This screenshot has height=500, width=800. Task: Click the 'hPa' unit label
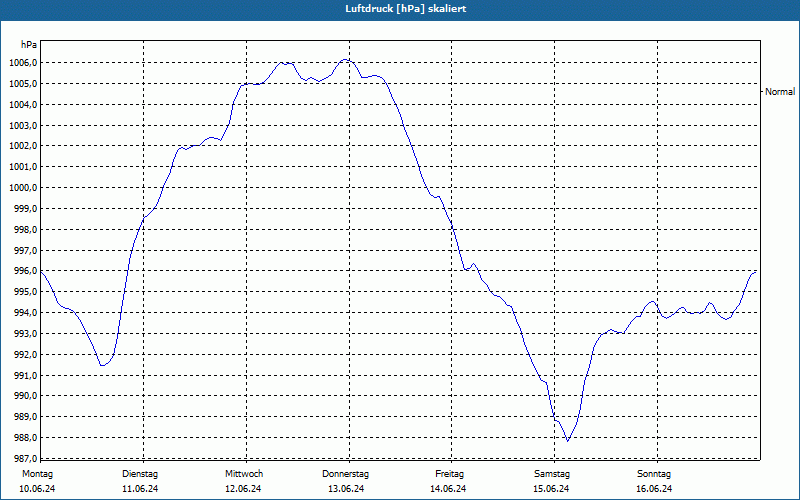pyautogui.click(x=29, y=45)
